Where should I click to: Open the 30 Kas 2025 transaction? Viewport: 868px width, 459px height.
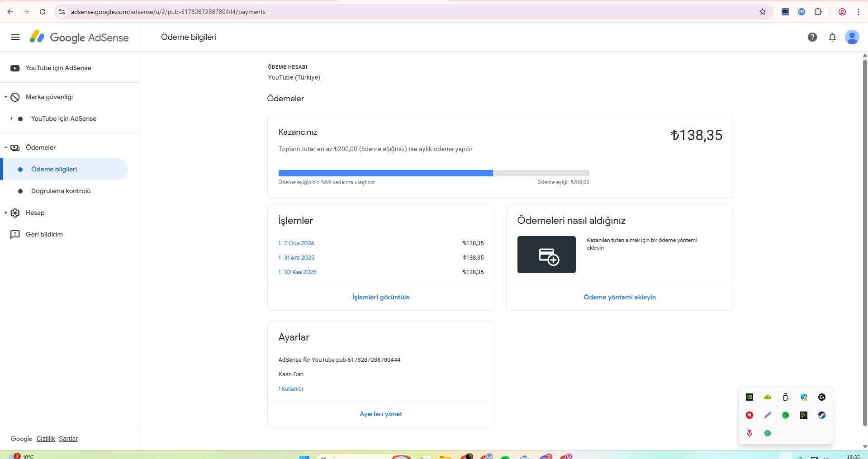coord(297,272)
